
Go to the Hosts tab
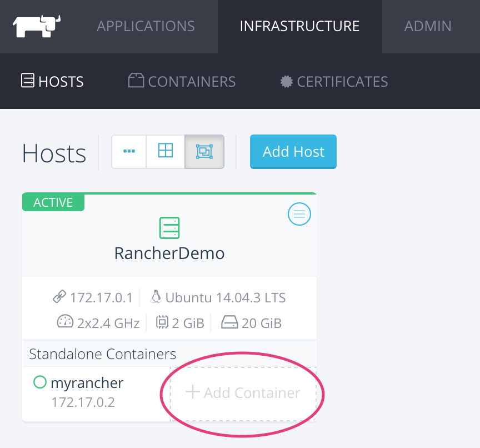coord(52,82)
